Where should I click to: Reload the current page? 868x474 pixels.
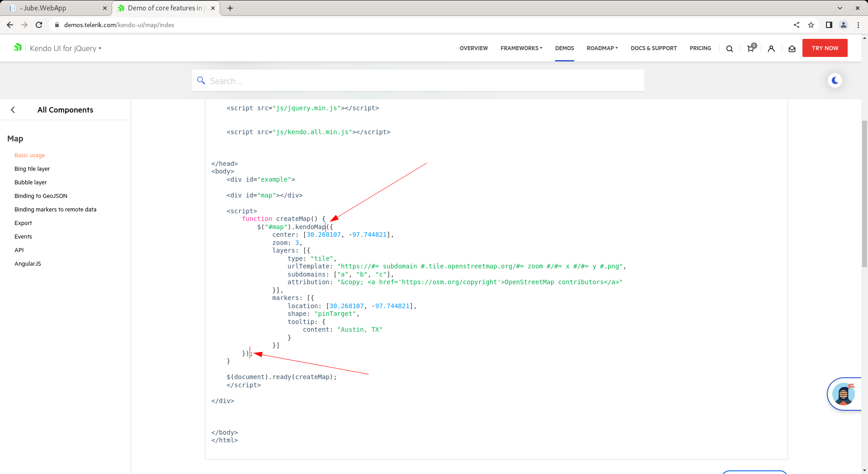[39, 25]
